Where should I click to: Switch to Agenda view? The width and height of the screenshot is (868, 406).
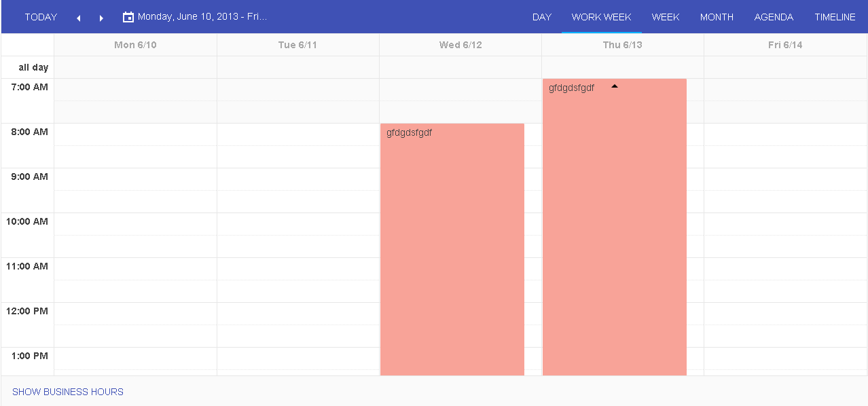774,17
